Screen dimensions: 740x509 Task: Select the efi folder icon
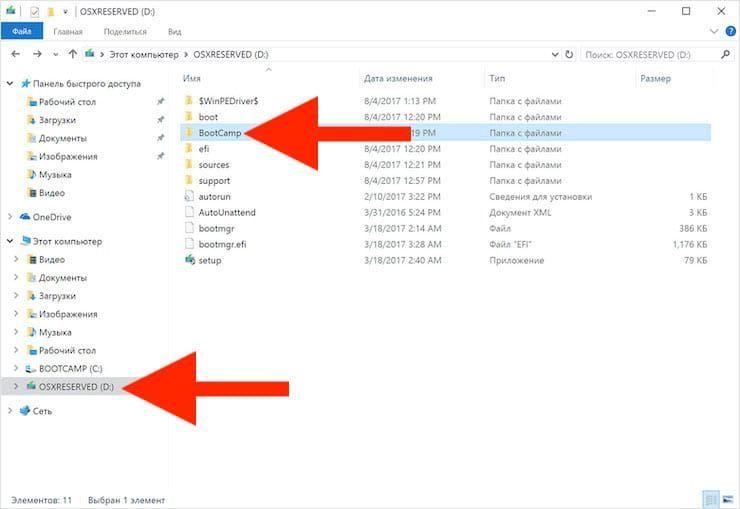(189, 149)
